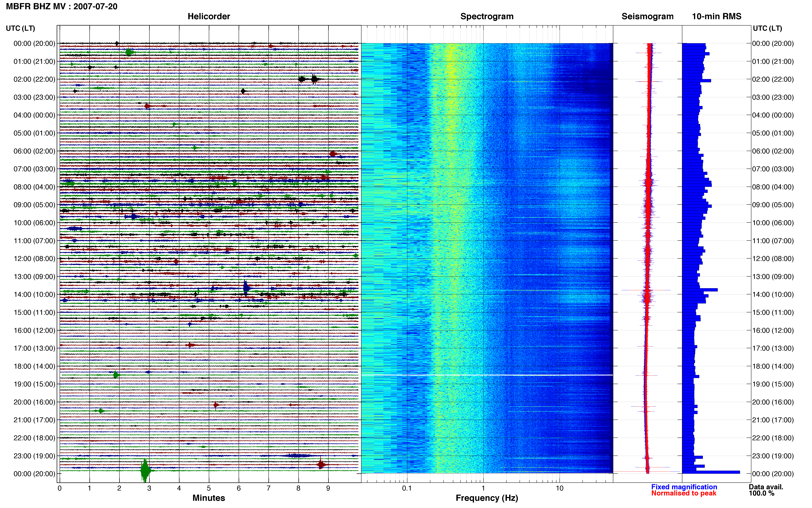The image size is (812, 508).
Task: Click the 'Data avail.' label
Action: point(766,487)
